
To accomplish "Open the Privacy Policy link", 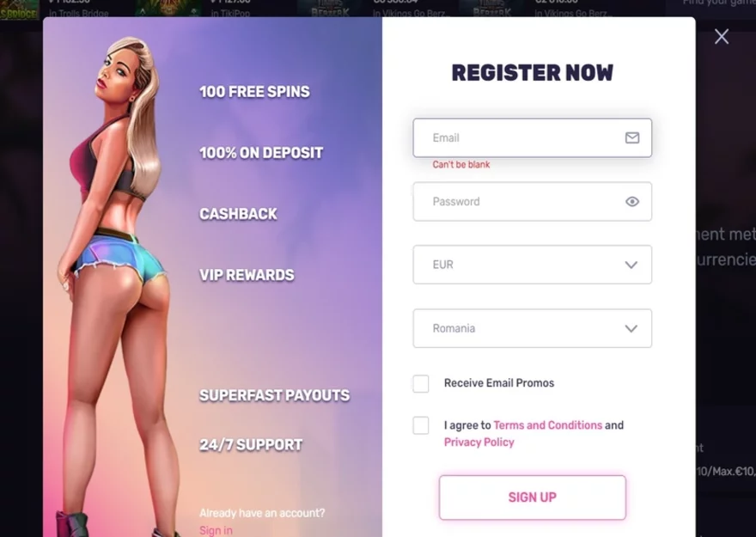I will click(479, 442).
